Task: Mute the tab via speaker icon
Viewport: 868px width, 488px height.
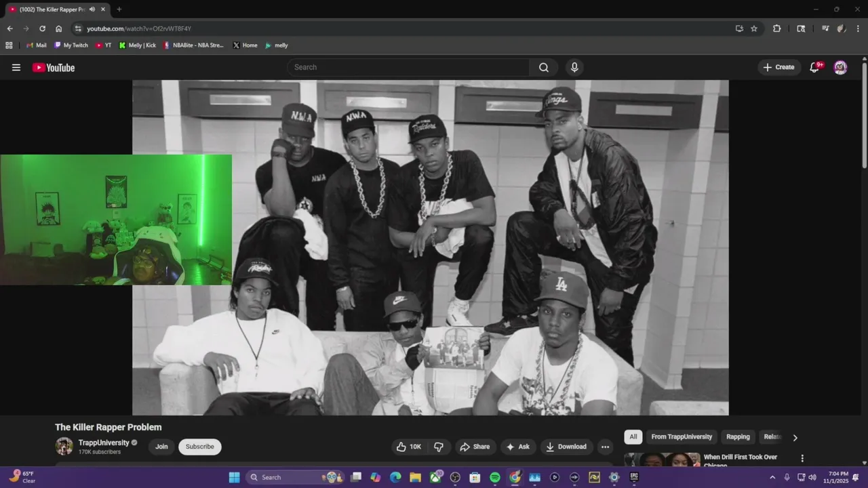Action: coord(92,9)
